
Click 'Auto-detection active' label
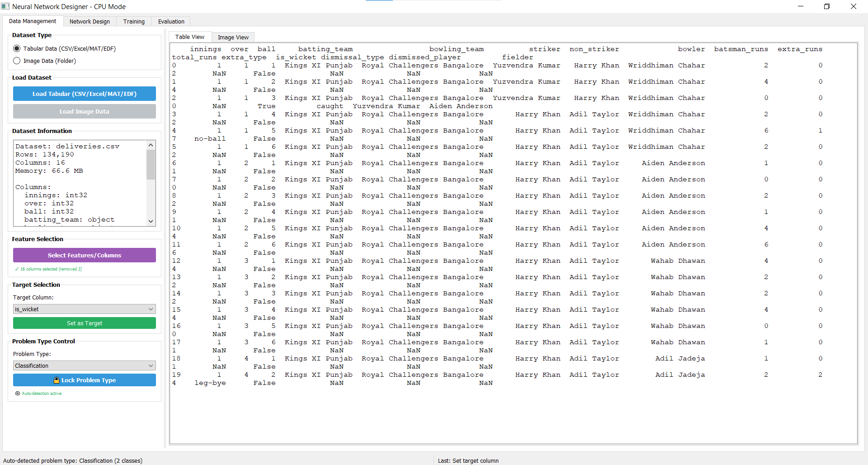click(42, 394)
